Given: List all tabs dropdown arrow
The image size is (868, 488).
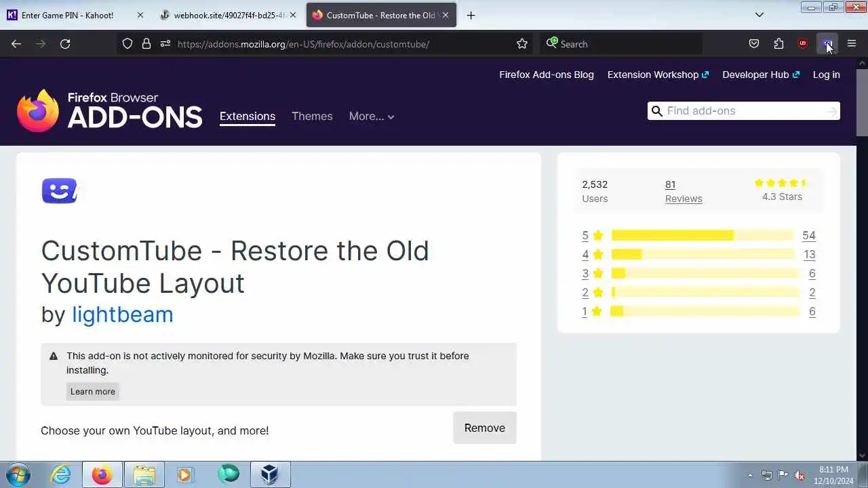Looking at the screenshot, I should (759, 15).
